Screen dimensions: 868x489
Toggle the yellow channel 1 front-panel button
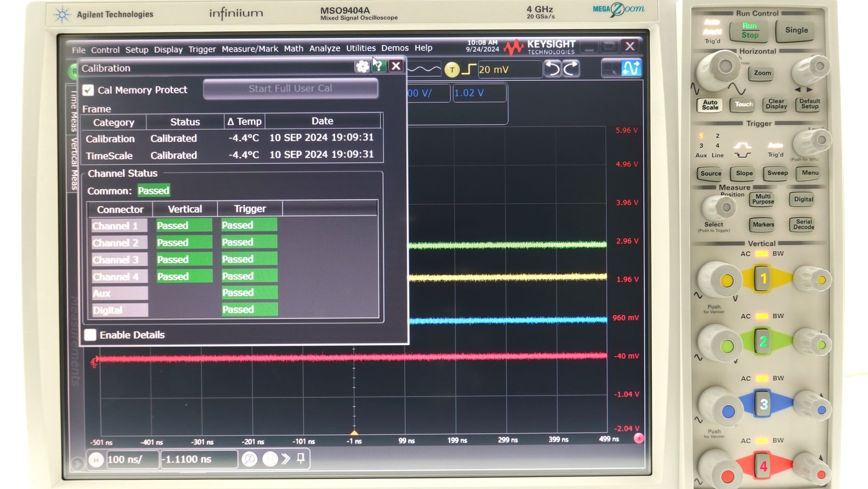coord(762,279)
